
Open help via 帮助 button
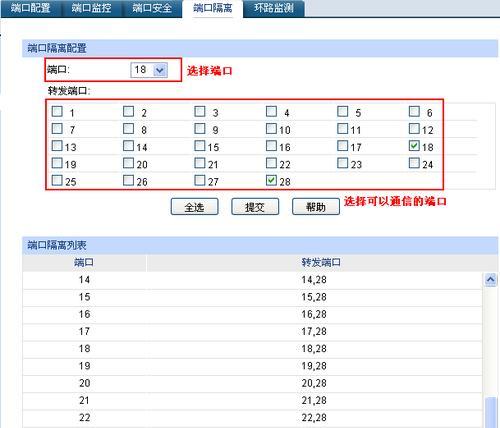point(316,207)
